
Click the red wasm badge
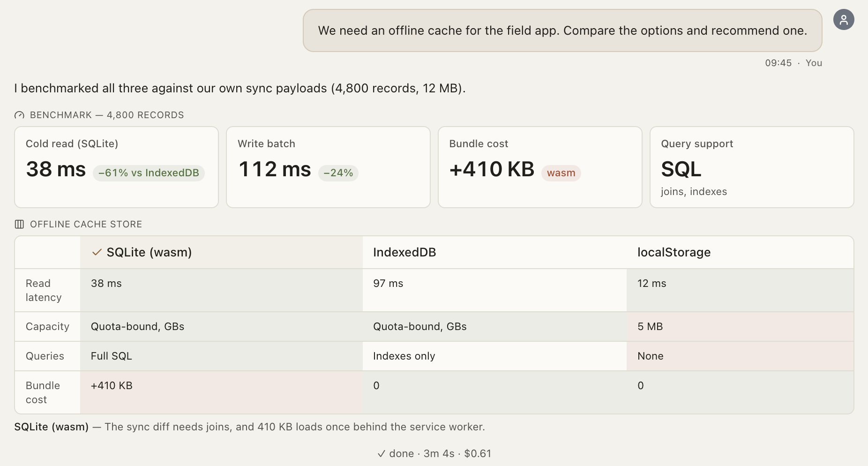pos(561,173)
